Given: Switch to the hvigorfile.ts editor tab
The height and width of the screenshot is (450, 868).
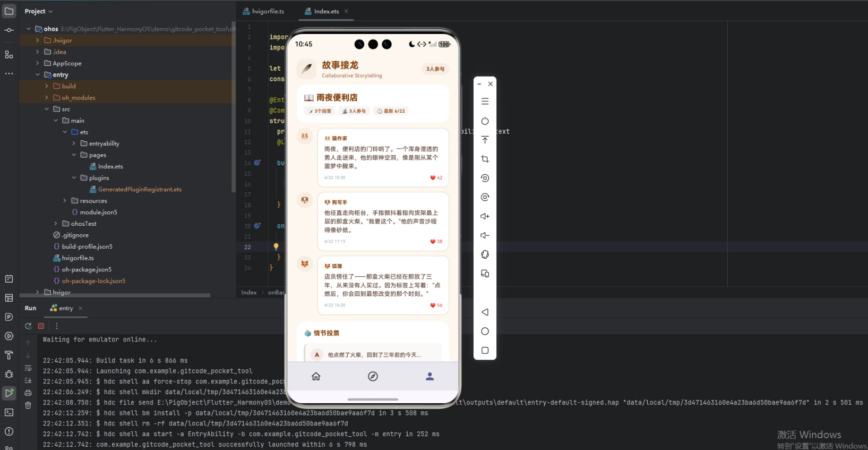Looking at the screenshot, I should (x=264, y=11).
